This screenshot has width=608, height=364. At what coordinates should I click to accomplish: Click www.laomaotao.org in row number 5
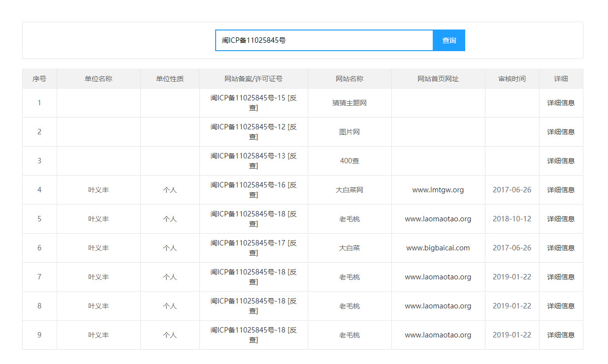coord(438,219)
